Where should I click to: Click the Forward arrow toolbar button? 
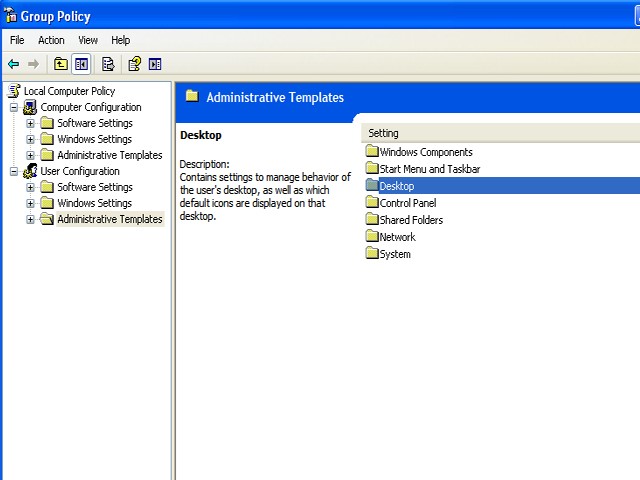coord(33,64)
